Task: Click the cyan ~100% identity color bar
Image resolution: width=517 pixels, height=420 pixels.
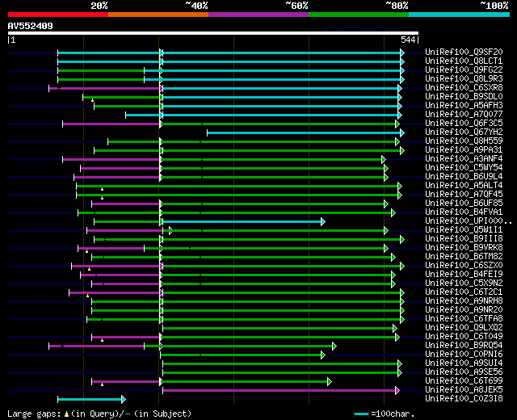Action: click(x=459, y=15)
